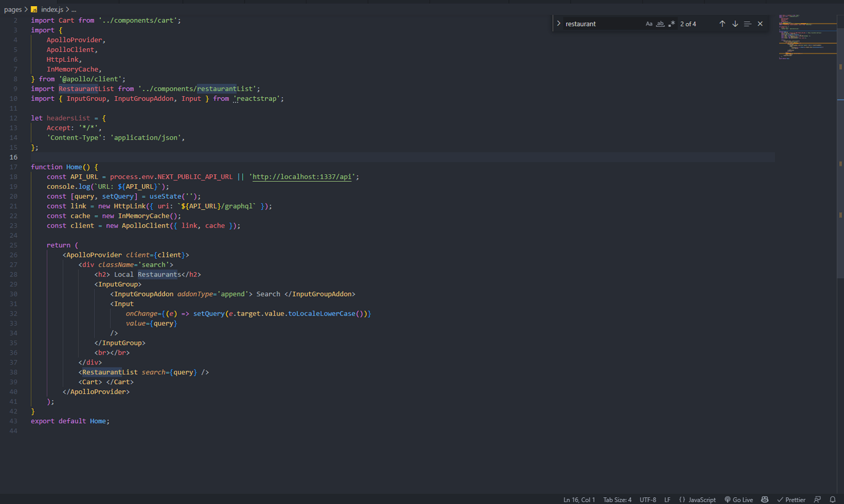844x504 pixels.
Task: Open notifications bell in status bar
Action: (832, 500)
